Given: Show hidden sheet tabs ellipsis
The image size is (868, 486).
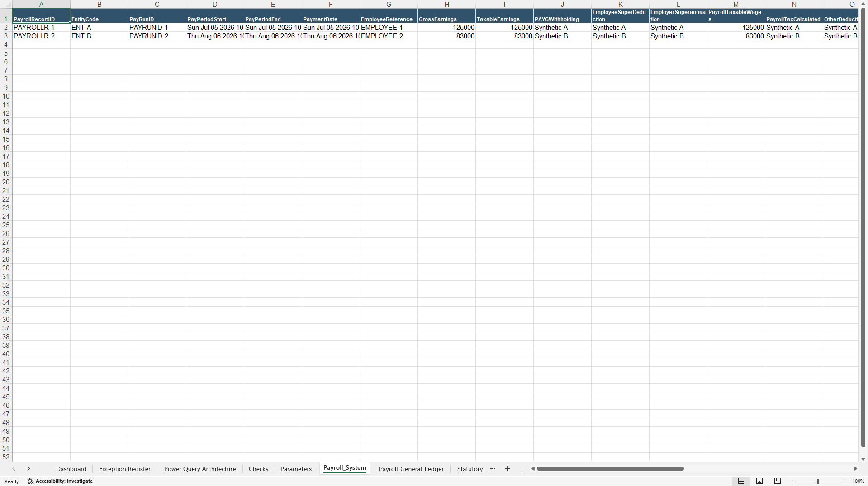Looking at the screenshot, I should point(493,469).
